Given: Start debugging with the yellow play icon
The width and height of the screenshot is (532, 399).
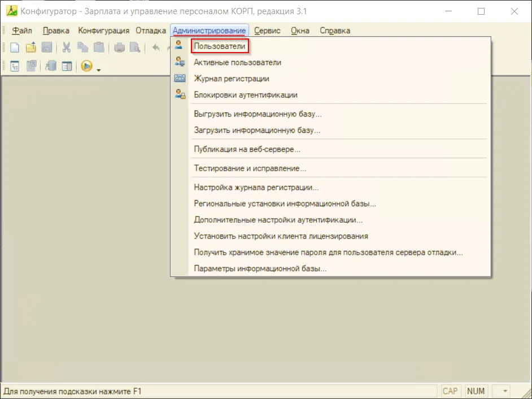Looking at the screenshot, I should (86, 66).
